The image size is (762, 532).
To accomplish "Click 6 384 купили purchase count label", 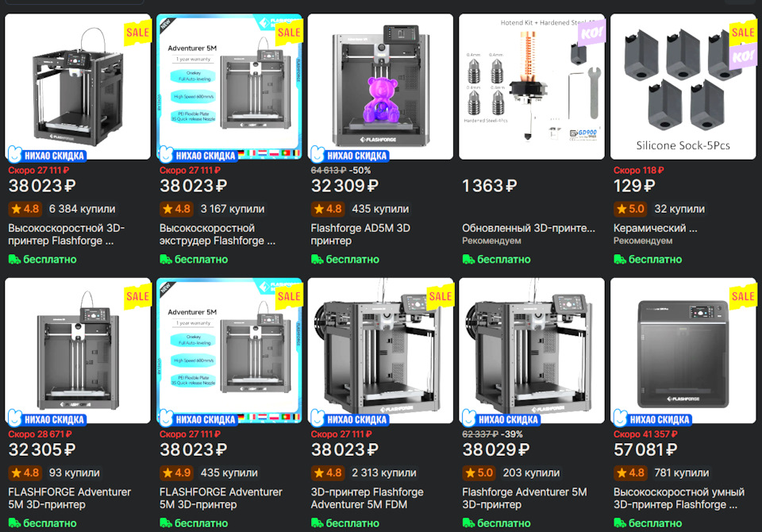I will tap(82, 209).
